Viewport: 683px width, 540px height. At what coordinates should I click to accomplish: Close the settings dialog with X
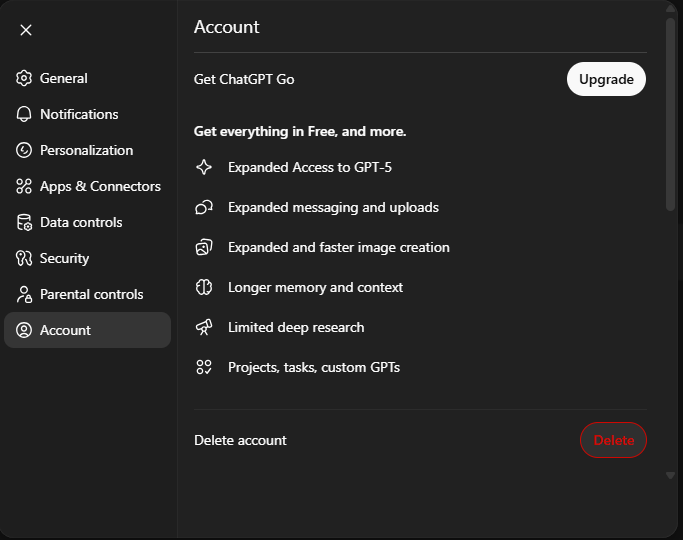pyautogui.click(x=26, y=30)
